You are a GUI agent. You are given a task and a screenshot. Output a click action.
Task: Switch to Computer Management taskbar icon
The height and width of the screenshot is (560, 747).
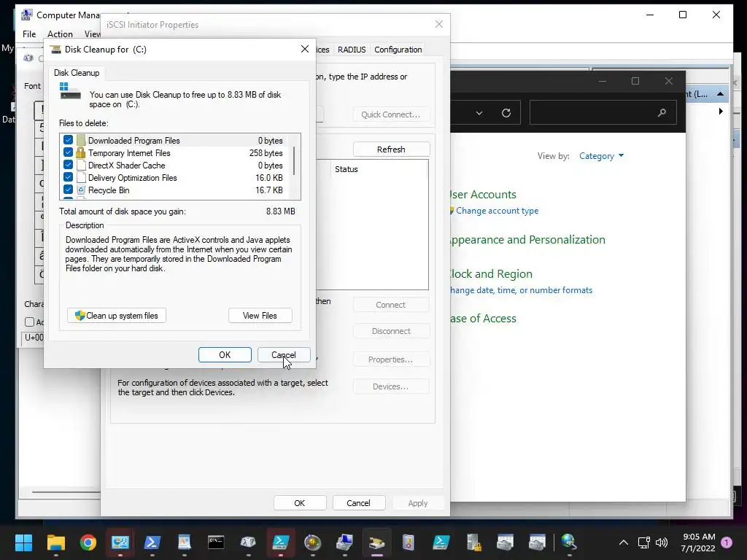point(344,542)
